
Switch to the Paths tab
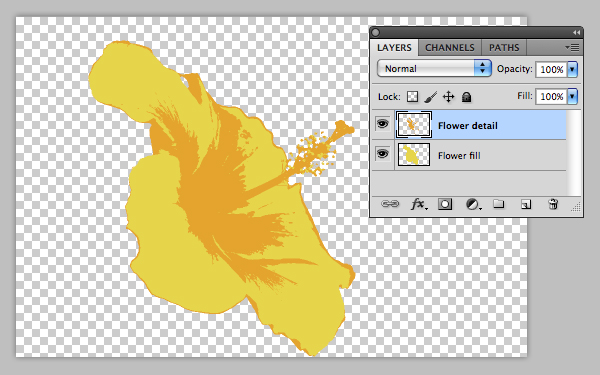coord(504,47)
